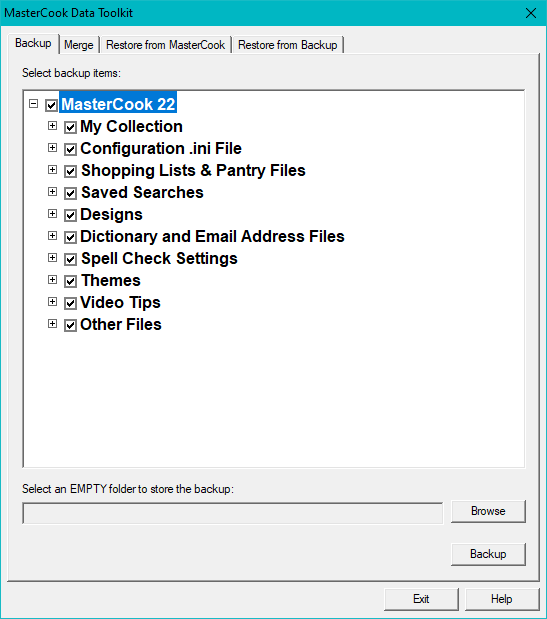547x619 pixels.
Task: Click the Exit button
Action: pos(421,599)
